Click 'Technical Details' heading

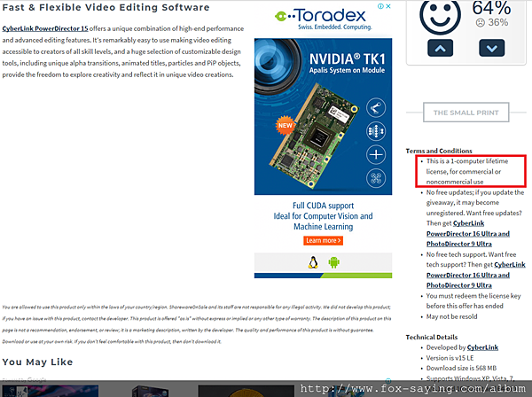pyautogui.click(x=432, y=337)
